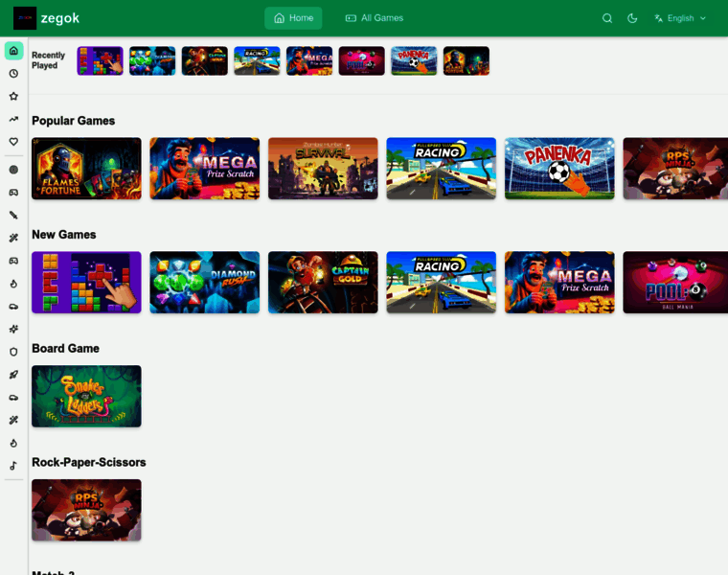Click the star icon in the sidebar
Screen dimensions: 728x575
coord(14,96)
